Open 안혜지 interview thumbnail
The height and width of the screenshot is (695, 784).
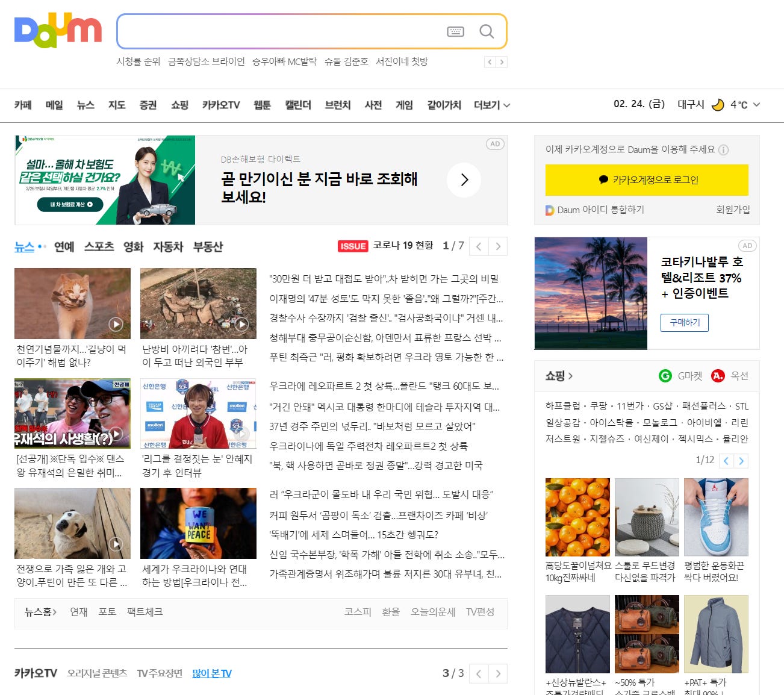tap(198, 413)
